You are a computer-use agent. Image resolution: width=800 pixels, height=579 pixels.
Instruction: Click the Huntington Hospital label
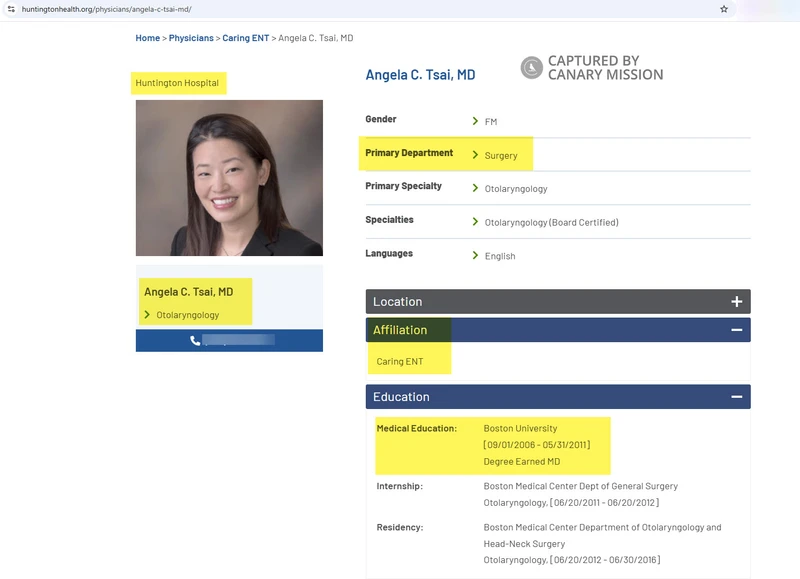(177, 83)
